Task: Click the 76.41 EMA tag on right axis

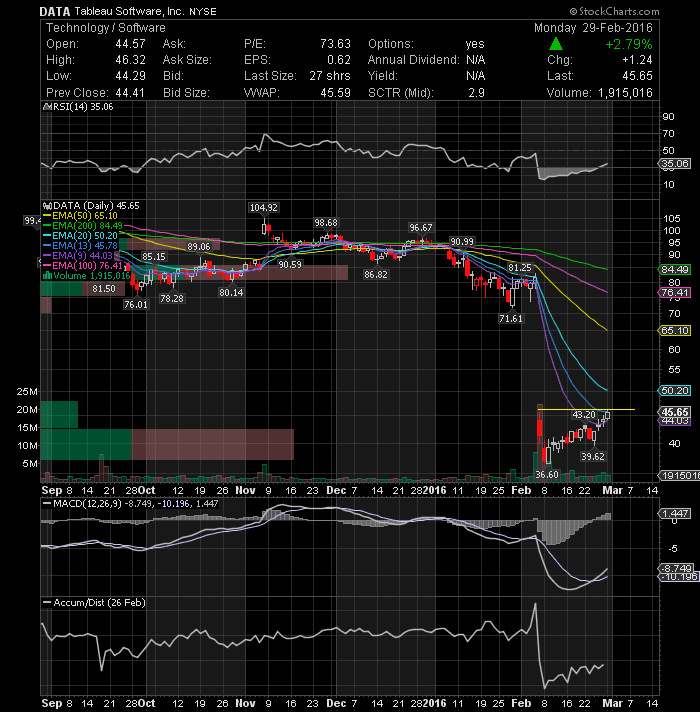Action: [675, 293]
